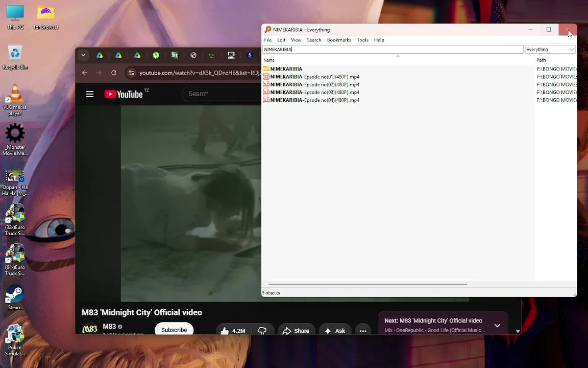Click the YouTube video player frame
The image size is (588, 368).
[191, 203]
